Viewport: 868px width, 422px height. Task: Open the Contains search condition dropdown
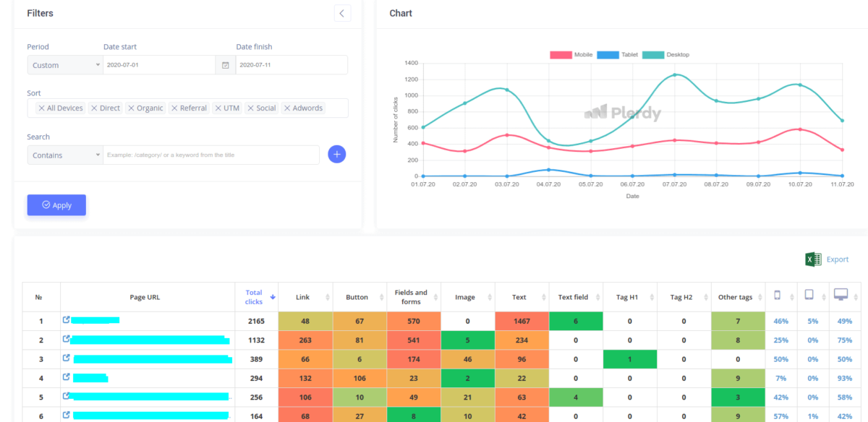point(64,155)
